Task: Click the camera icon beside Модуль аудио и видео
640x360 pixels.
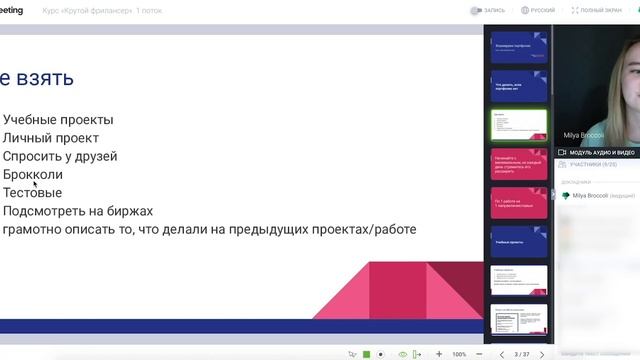Action: coord(562,152)
